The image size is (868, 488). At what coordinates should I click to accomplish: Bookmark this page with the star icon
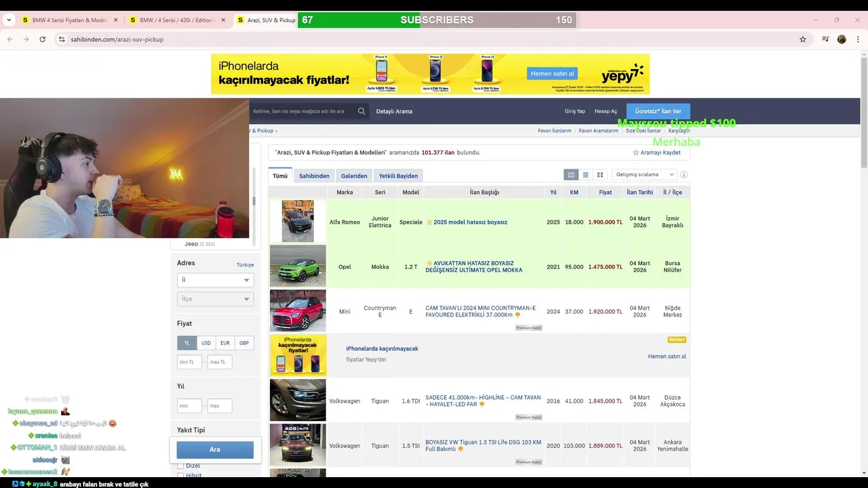[803, 39]
